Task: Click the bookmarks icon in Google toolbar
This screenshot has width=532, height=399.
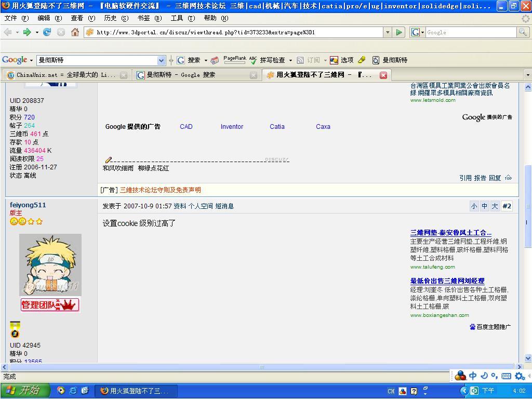Action: pyautogui.click(x=215, y=60)
